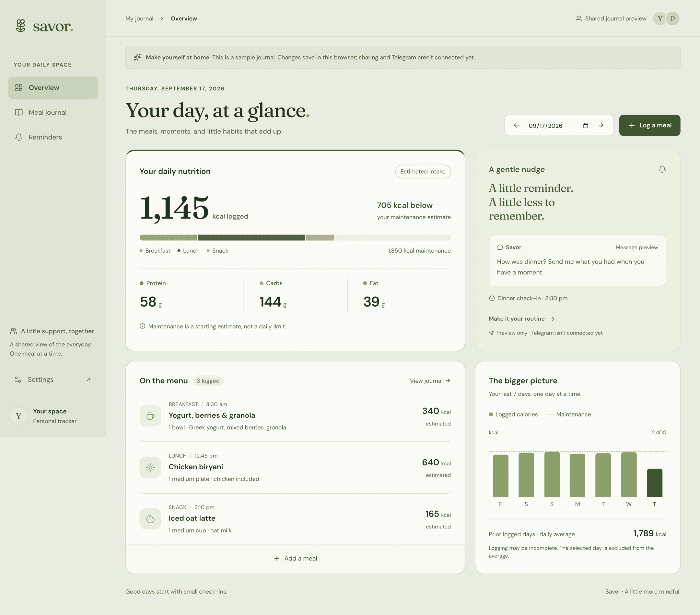Image resolution: width=700 pixels, height=615 pixels.
Task: Click the Wednesday bar in weekly chart
Action: pos(629,475)
